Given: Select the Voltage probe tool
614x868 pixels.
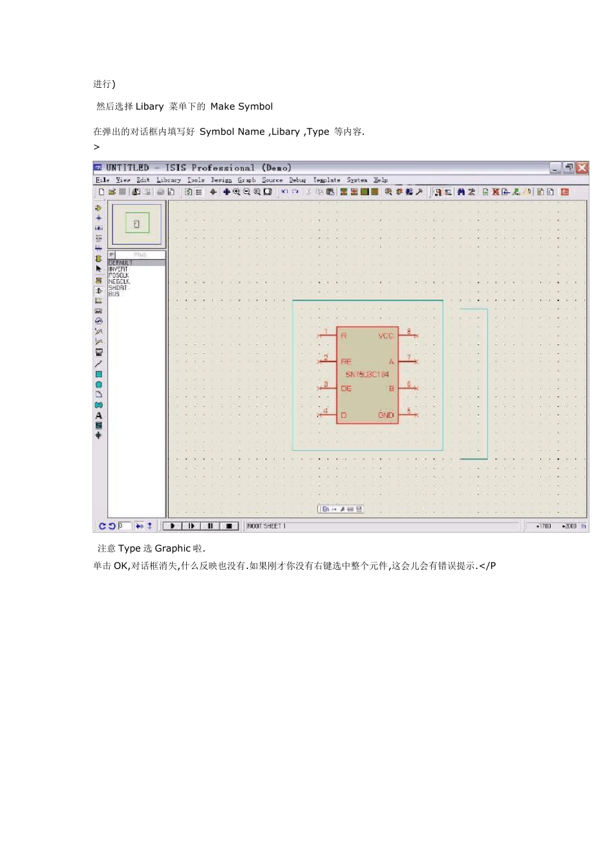Looking at the screenshot, I should click(x=98, y=331).
